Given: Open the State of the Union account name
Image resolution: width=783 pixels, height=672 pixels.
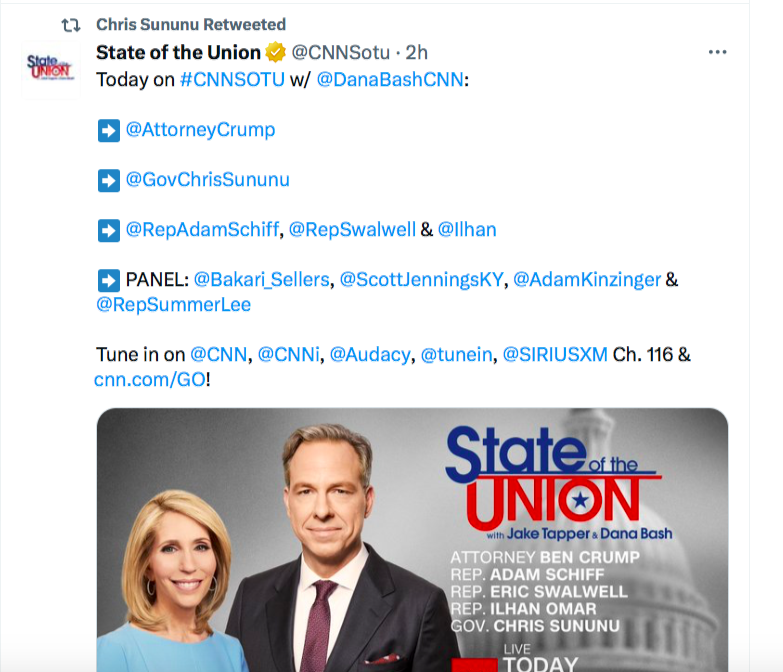Looking at the screenshot, I should click(x=178, y=53).
